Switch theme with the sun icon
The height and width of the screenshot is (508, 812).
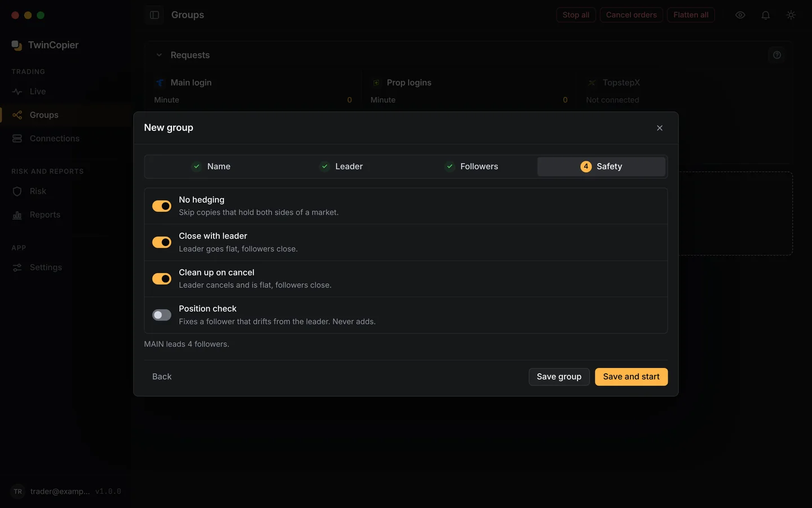791,15
